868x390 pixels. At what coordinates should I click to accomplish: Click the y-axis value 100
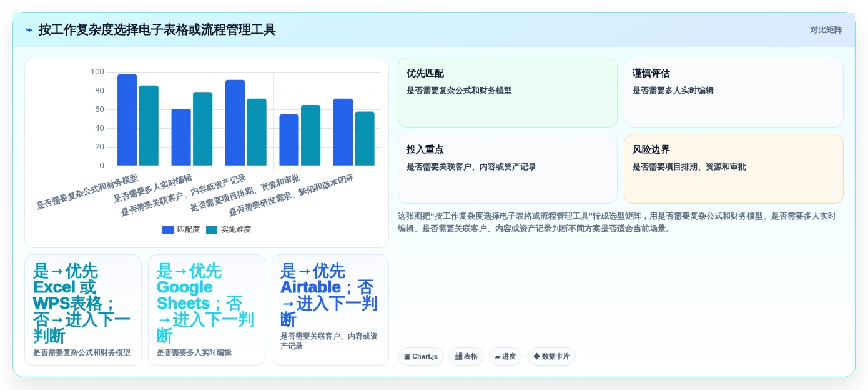(x=97, y=72)
